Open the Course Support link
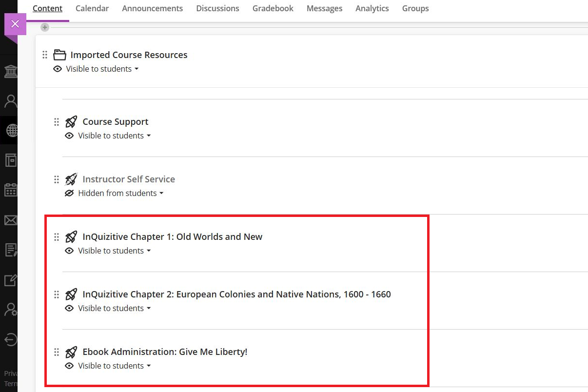 [116, 121]
